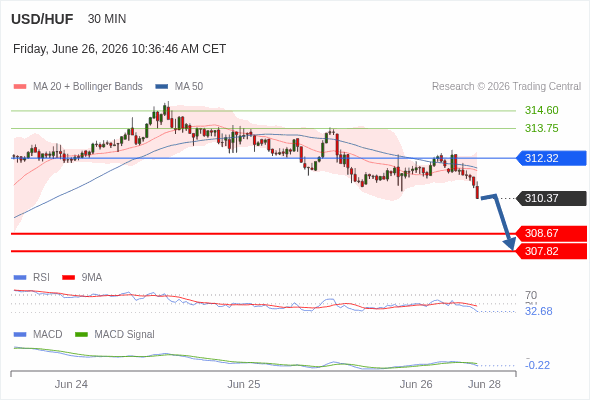Click the RSI blue legend swatch

[20, 278]
